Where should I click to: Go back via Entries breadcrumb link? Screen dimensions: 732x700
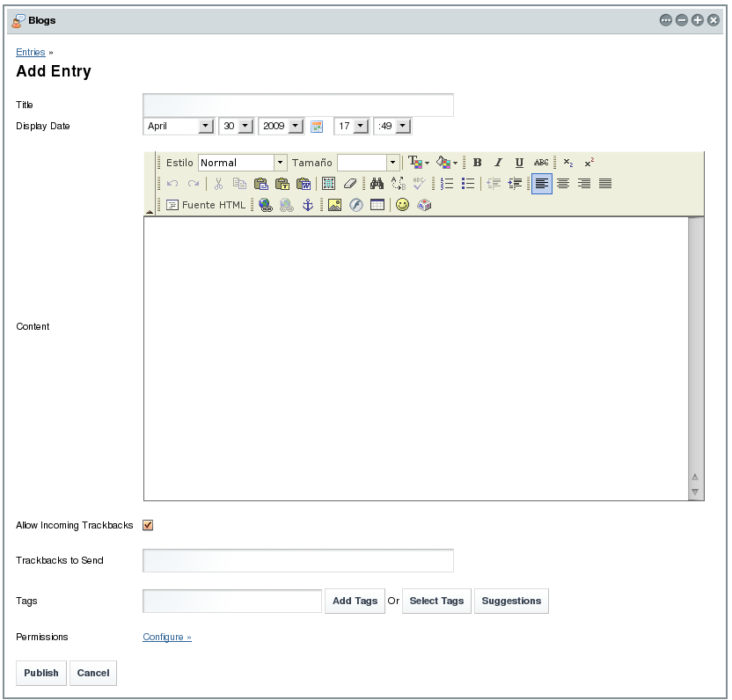tap(31, 53)
